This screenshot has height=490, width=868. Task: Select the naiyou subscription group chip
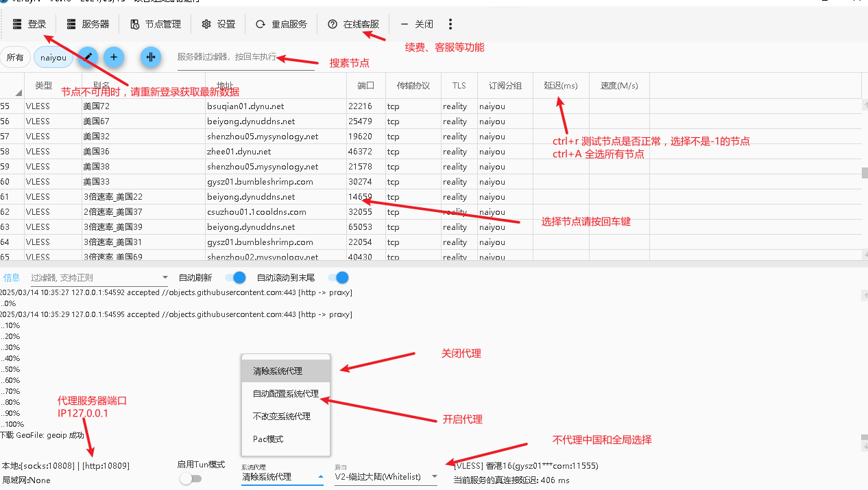(x=53, y=58)
